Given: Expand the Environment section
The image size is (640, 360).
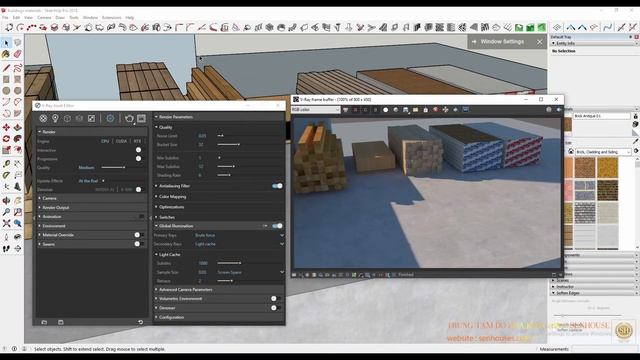Looking at the screenshot, I should (x=91, y=226).
